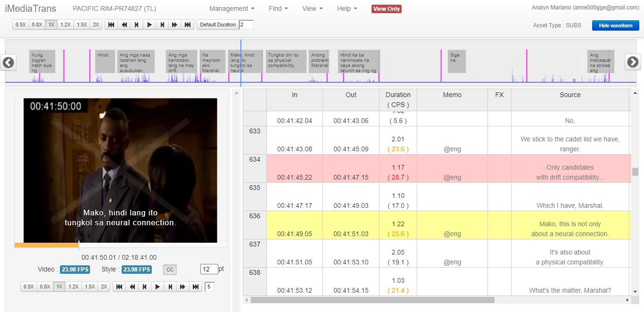Select 1X speed below the video
This screenshot has height=312, width=644.
pos(59,287)
